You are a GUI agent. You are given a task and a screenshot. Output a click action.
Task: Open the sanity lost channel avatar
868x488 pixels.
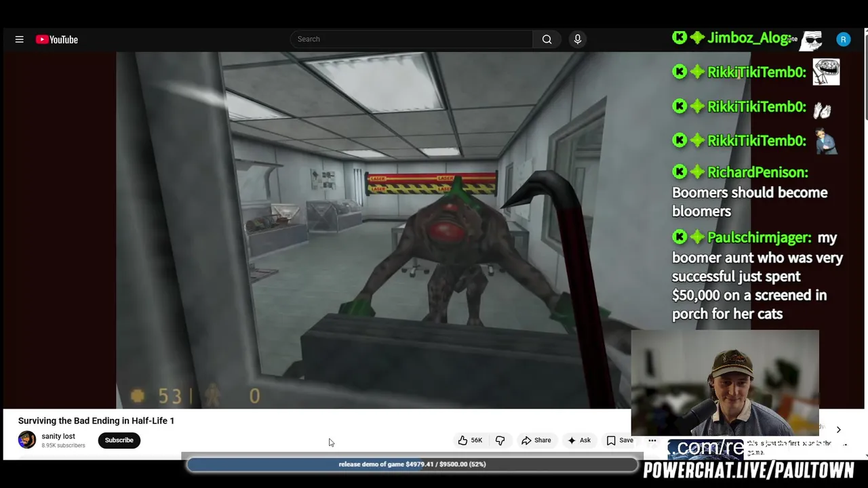[x=27, y=440]
